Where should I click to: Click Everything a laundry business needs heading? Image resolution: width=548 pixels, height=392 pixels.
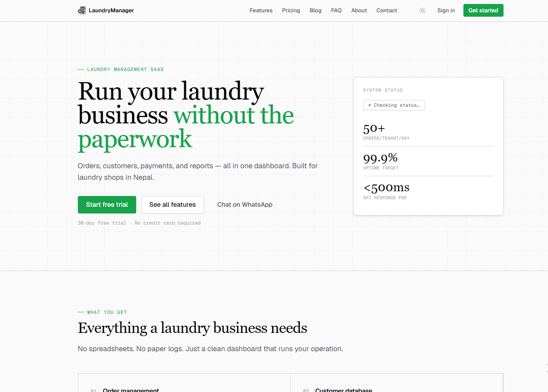(x=193, y=328)
